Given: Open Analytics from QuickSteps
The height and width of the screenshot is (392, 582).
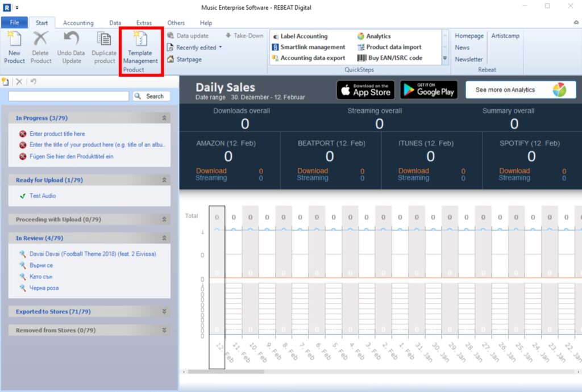Looking at the screenshot, I should coord(379,35).
